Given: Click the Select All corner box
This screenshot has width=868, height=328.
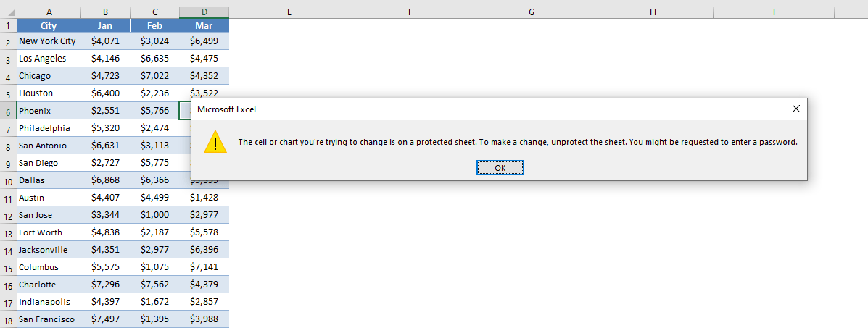Looking at the screenshot, I should tap(8, 12).
